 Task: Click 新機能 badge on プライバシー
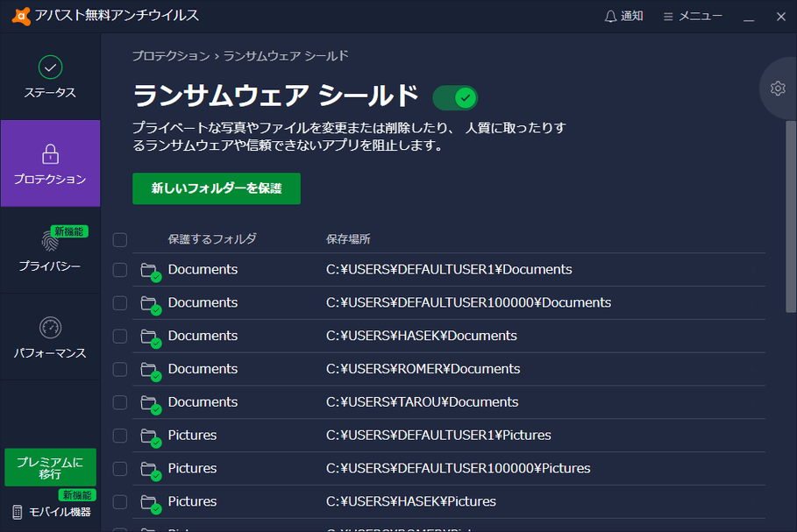point(69,231)
